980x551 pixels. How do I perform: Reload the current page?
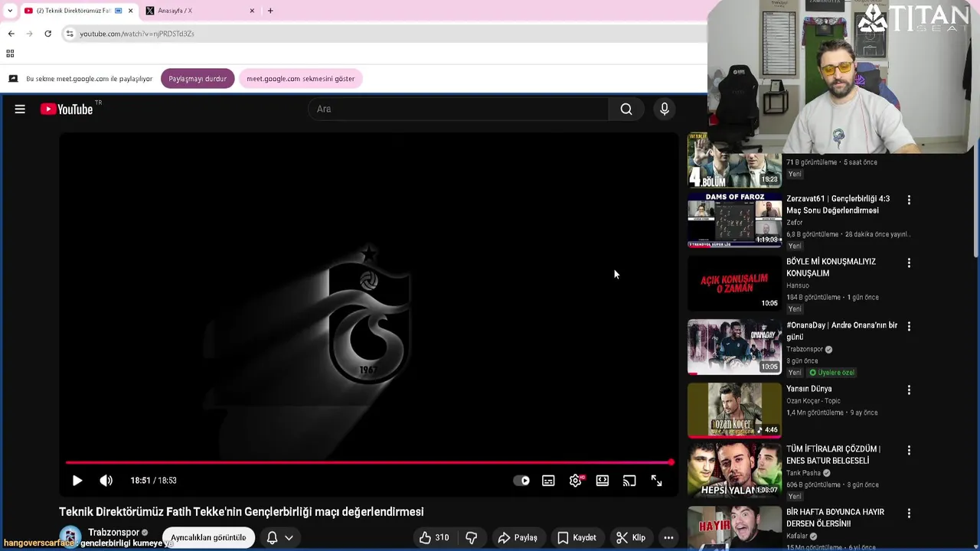coord(47,34)
